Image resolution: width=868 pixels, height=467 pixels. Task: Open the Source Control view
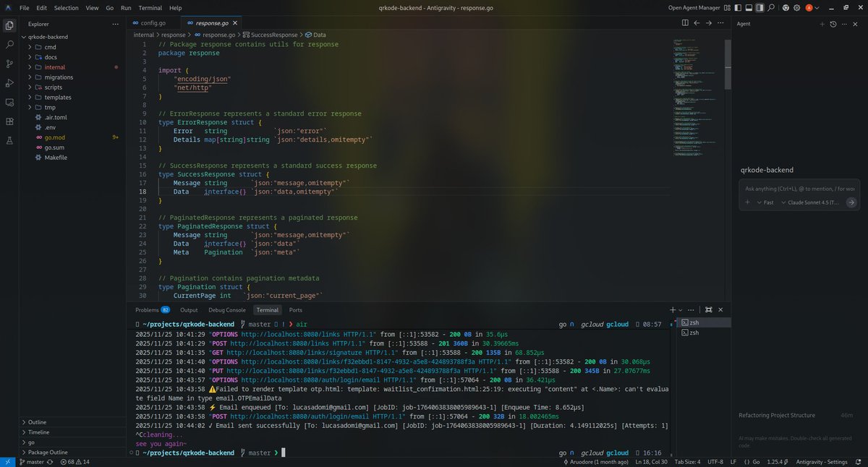(x=9, y=63)
